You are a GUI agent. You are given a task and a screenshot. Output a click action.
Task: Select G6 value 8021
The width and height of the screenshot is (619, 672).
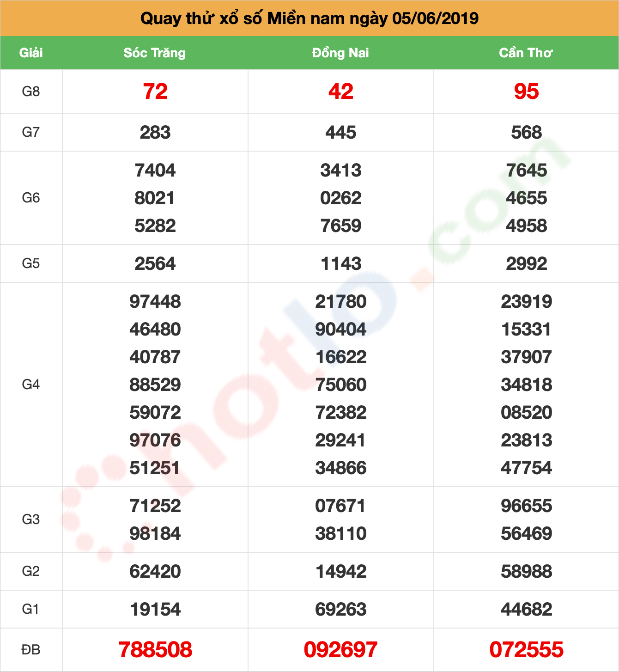tap(155, 198)
